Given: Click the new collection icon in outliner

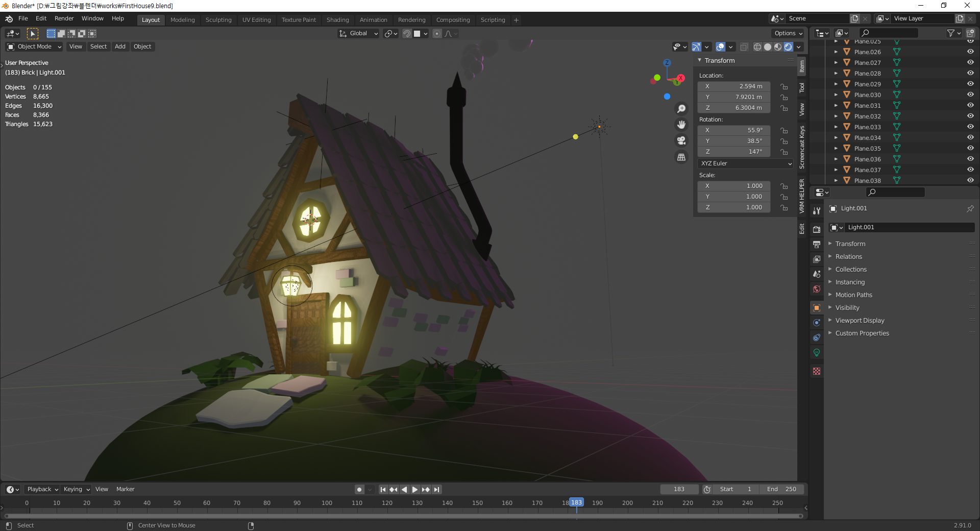Looking at the screenshot, I should point(970,33).
